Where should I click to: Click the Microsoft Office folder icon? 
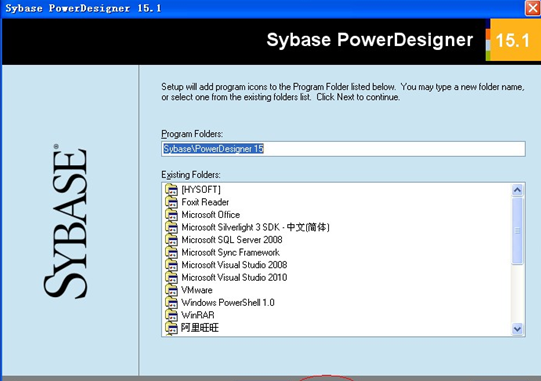[171, 215]
